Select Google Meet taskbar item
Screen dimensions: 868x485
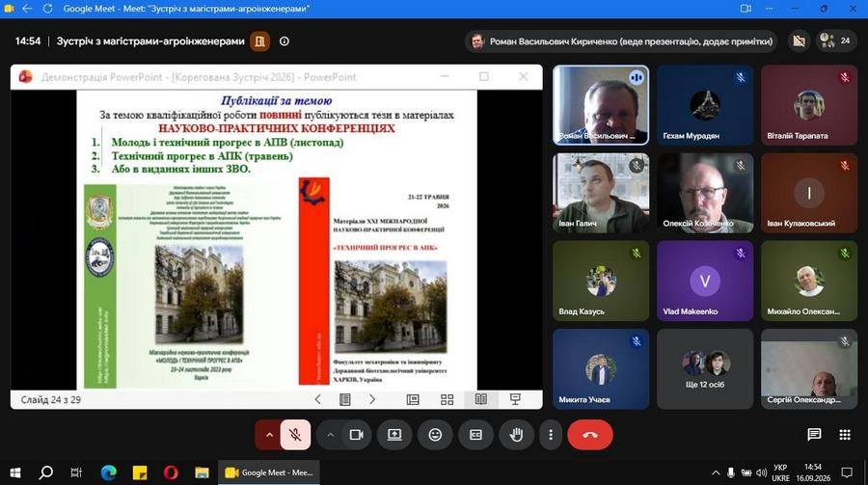[269, 472]
